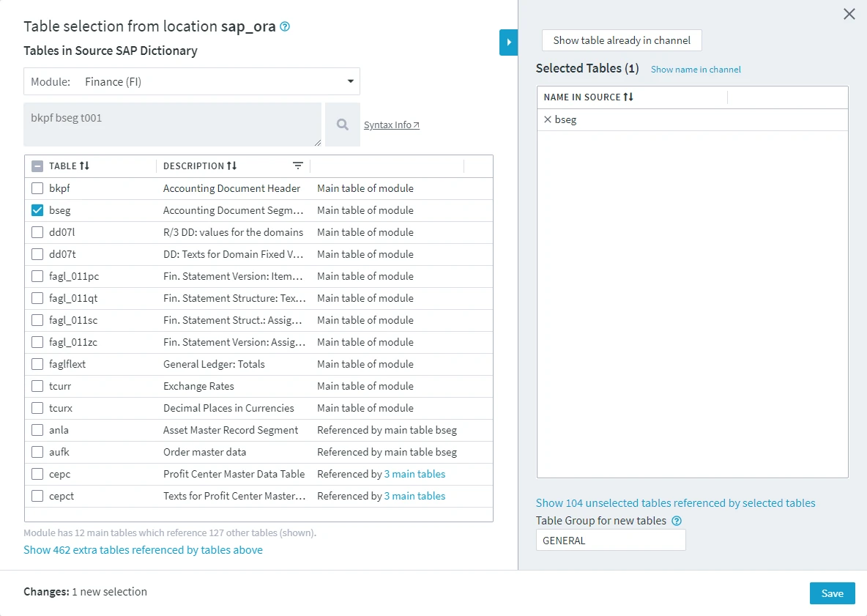Check the bkpf table checkbox
This screenshot has height=616, width=867.
pyautogui.click(x=37, y=188)
